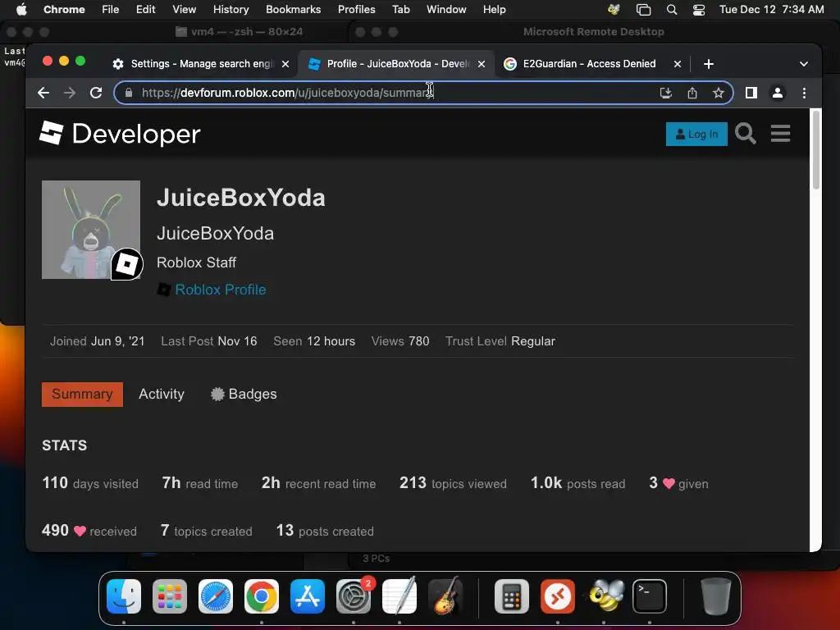Open the Trash in the Dock
The height and width of the screenshot is (630, 840).
pos(715,596)
